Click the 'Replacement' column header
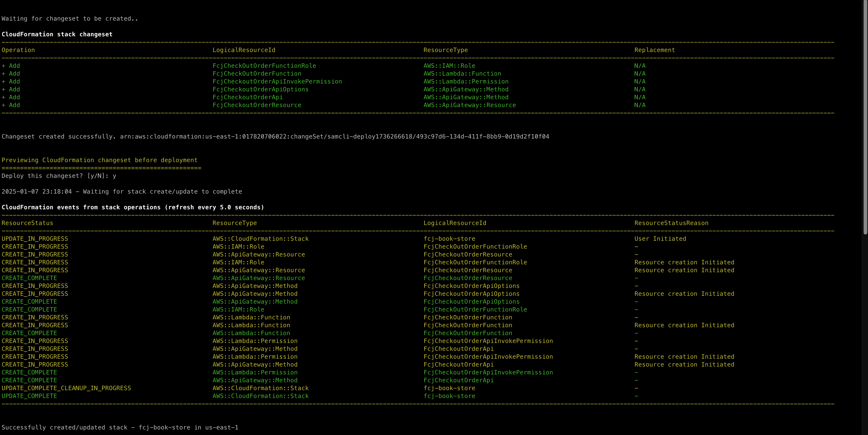This screenshot has width=868, height=435. point(654,50)
